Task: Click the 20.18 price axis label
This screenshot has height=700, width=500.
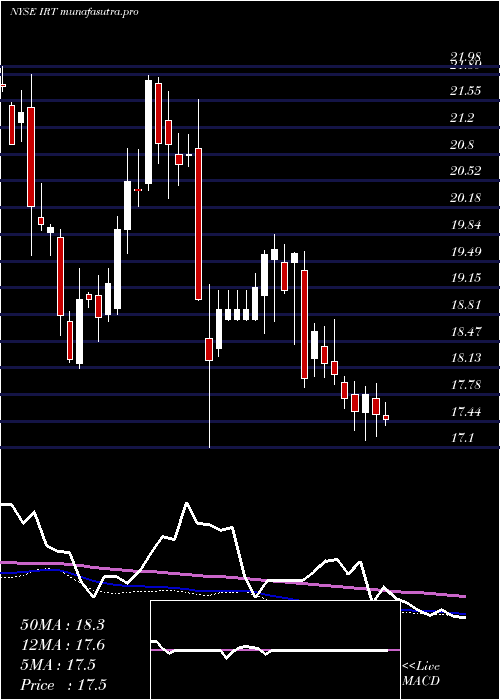Action: [466, 198]
